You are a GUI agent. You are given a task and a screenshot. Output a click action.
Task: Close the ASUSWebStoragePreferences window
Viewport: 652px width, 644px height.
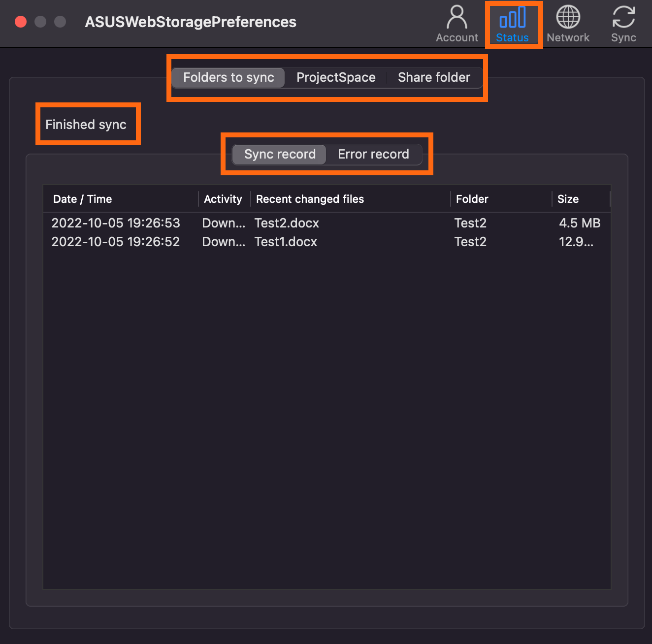point(21,22)
